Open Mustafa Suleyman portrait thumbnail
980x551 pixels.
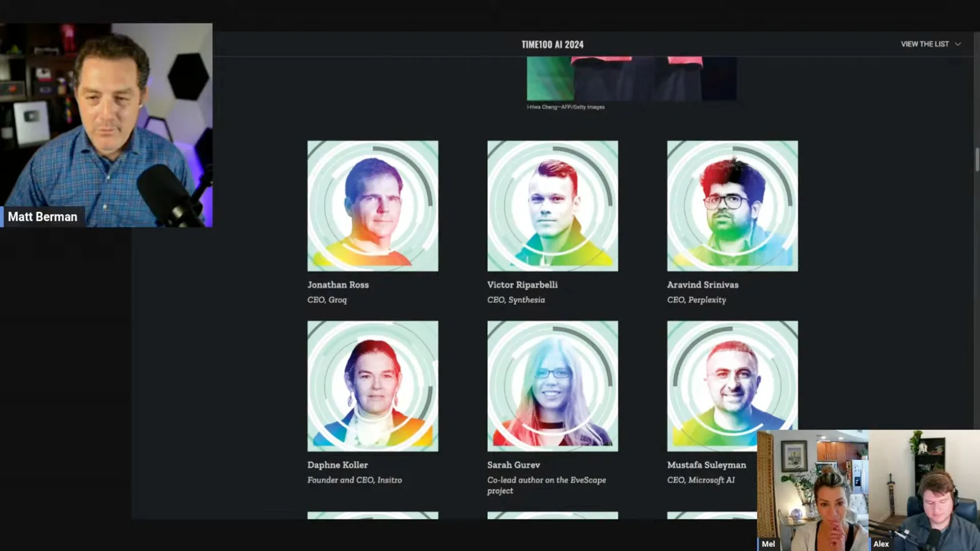pyautogui.click(x=733, y=386)
